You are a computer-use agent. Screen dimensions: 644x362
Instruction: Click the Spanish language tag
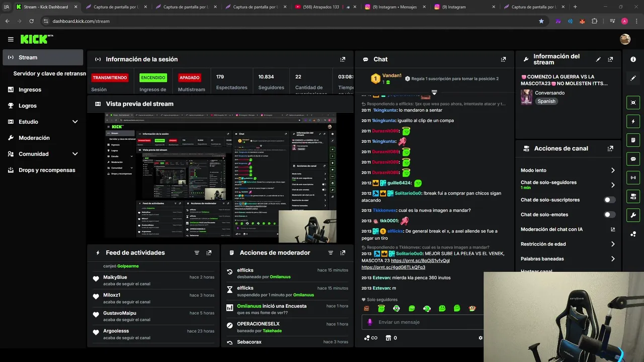[x=546, y=101]
